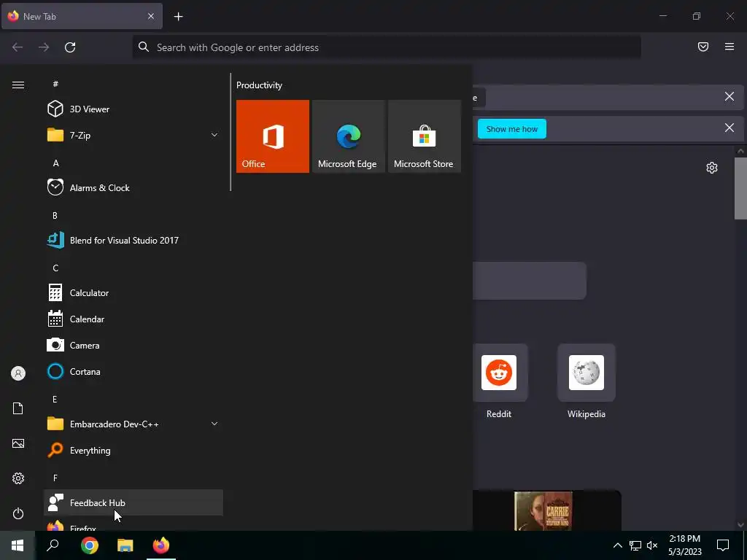747x560 pixels.
Task: Open the 7-Zip folder entry
Action: (133, 135)
